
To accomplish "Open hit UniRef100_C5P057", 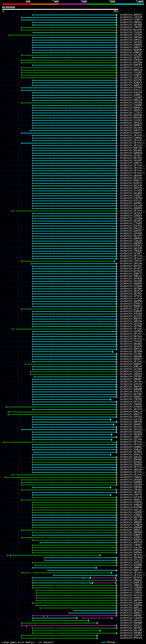I will [x=131, y=27].
